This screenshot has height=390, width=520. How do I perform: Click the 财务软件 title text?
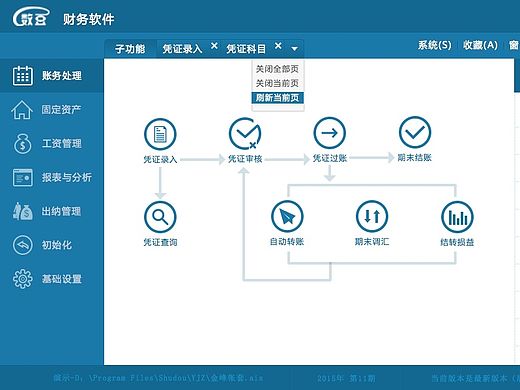89,19
